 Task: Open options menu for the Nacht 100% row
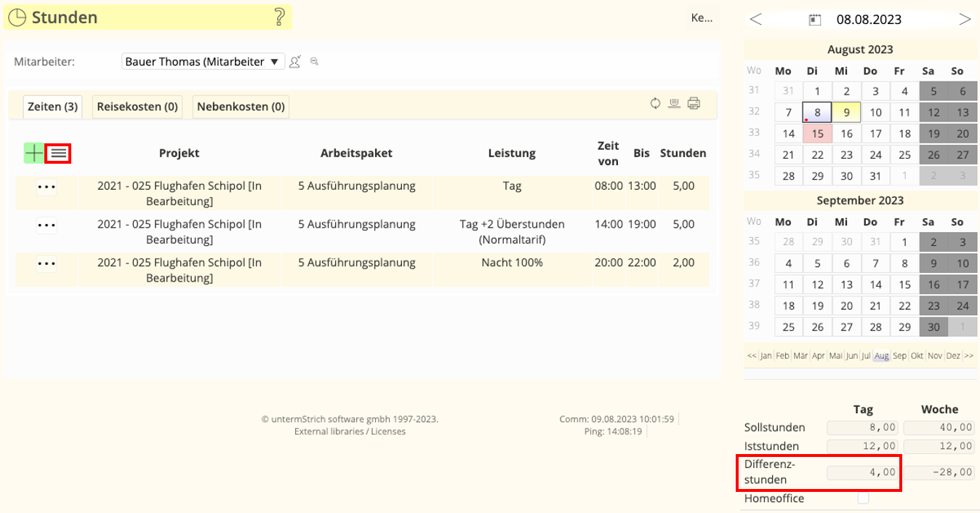(47, 264)
